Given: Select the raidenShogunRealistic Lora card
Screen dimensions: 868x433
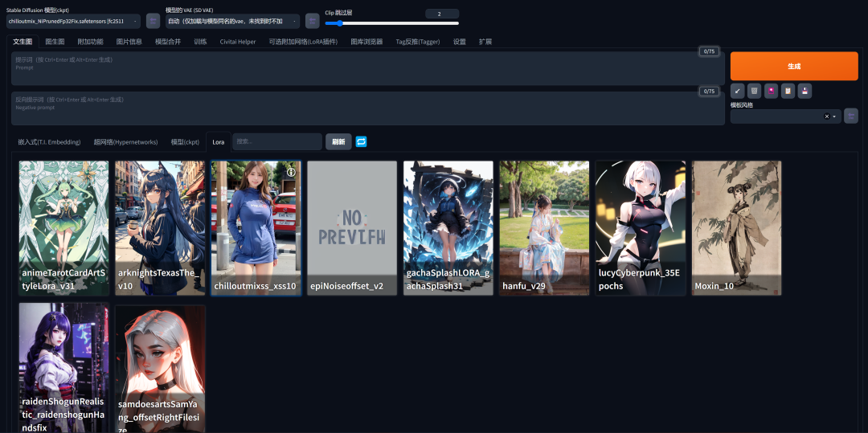Looking at the screenshot, I should (x=63, y=368).
